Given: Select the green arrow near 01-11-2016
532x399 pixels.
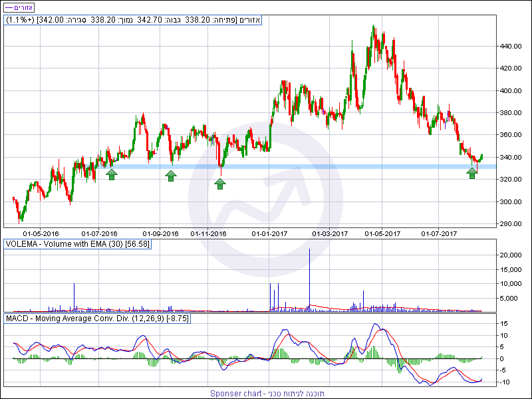Looking at the screenshot, I should coord(220,183).
